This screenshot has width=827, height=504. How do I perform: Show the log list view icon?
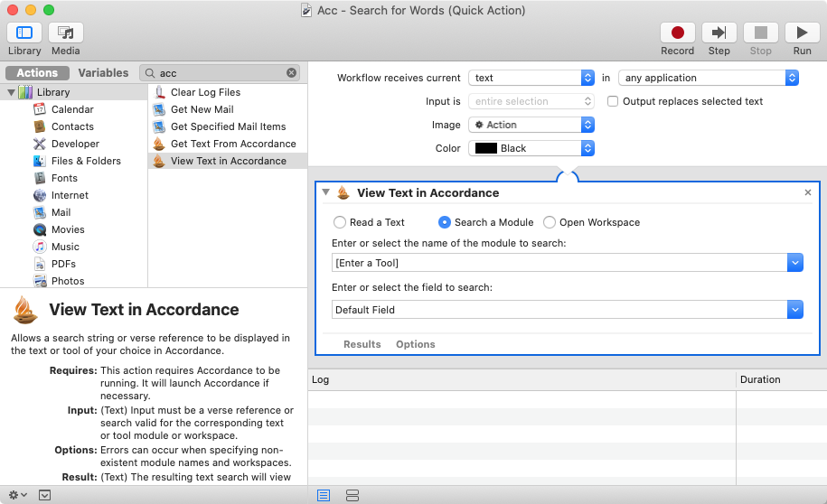pos(324,495)
